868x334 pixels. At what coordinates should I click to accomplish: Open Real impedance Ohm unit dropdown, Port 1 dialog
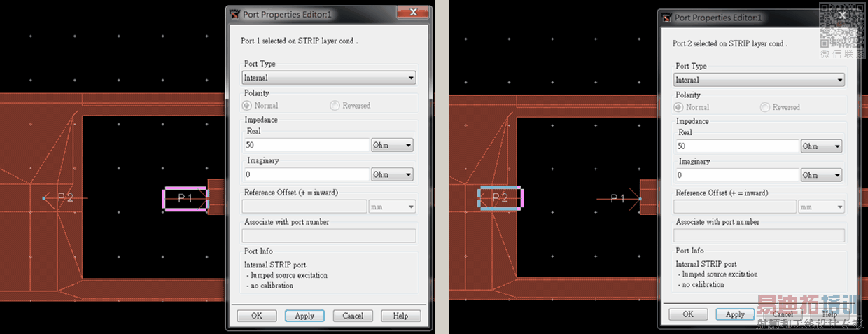[392, 145]
